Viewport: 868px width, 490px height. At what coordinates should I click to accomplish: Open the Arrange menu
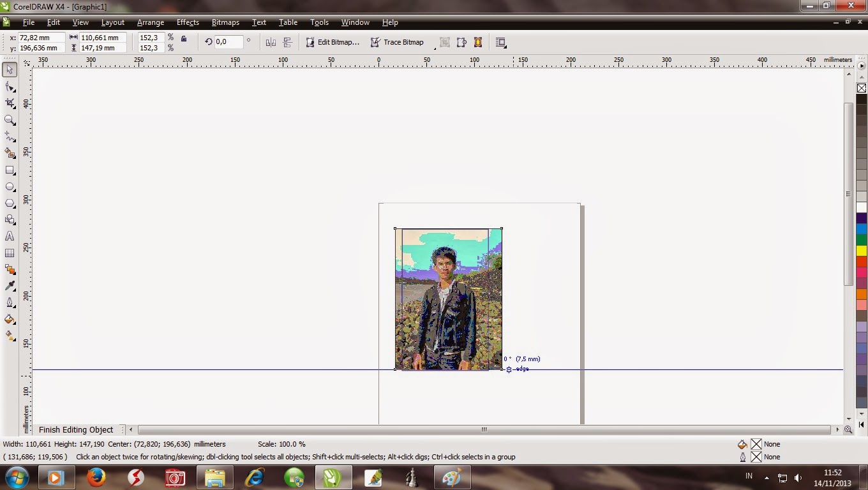click(x=150, y=22)
